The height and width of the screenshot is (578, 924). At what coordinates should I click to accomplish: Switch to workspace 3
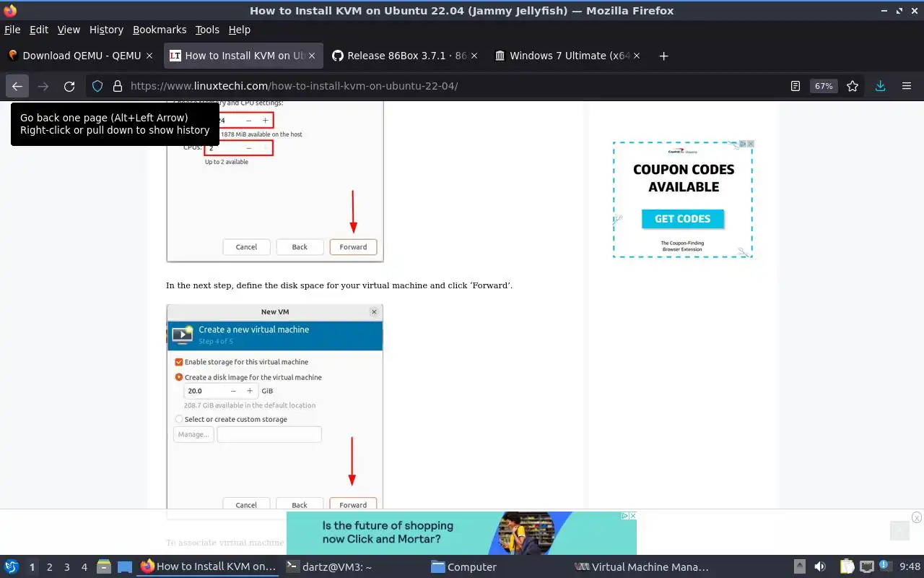coord(67,567)
